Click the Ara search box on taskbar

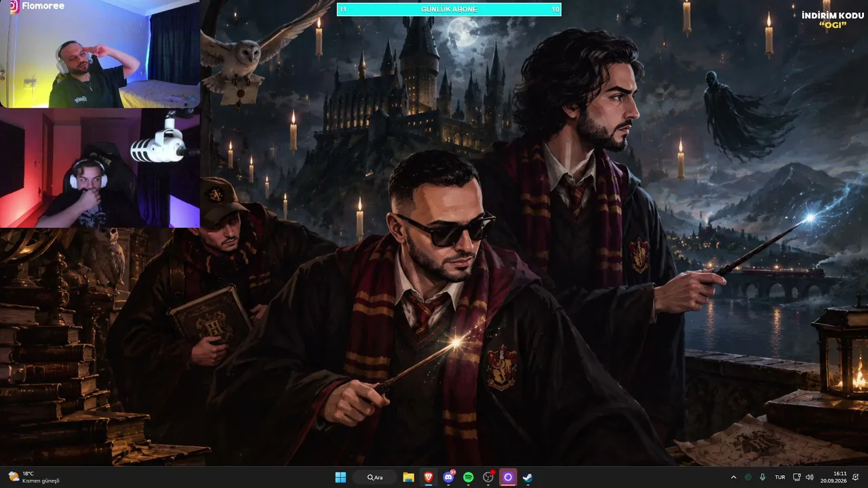375,477
